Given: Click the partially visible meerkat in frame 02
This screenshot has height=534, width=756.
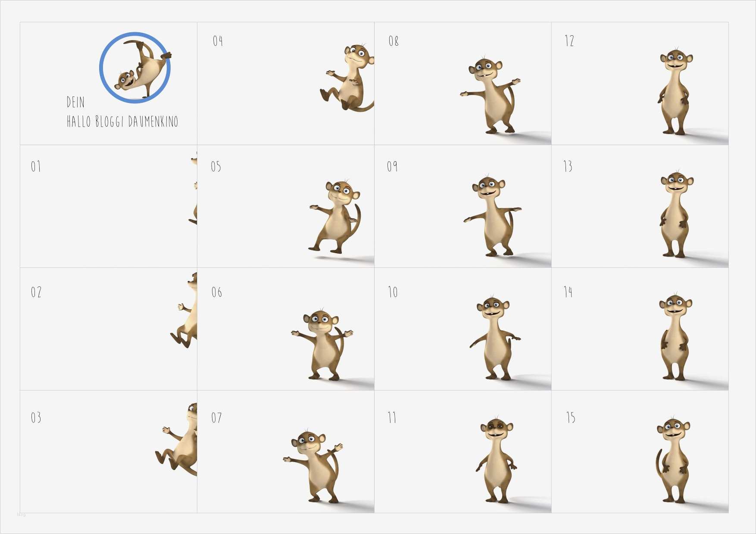Looking at the screenshot, I should tap(184, 310).
